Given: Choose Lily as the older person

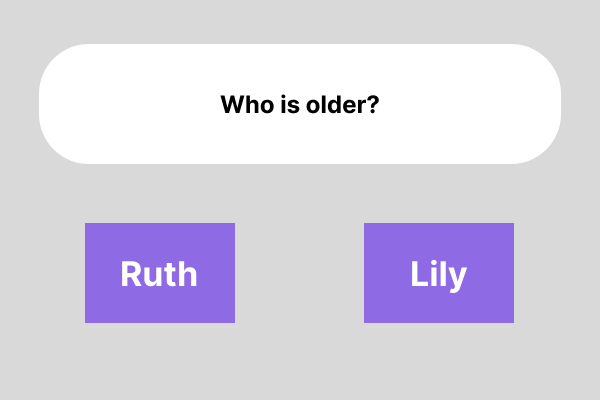Looking at the screenshot, I should [439, 273].
